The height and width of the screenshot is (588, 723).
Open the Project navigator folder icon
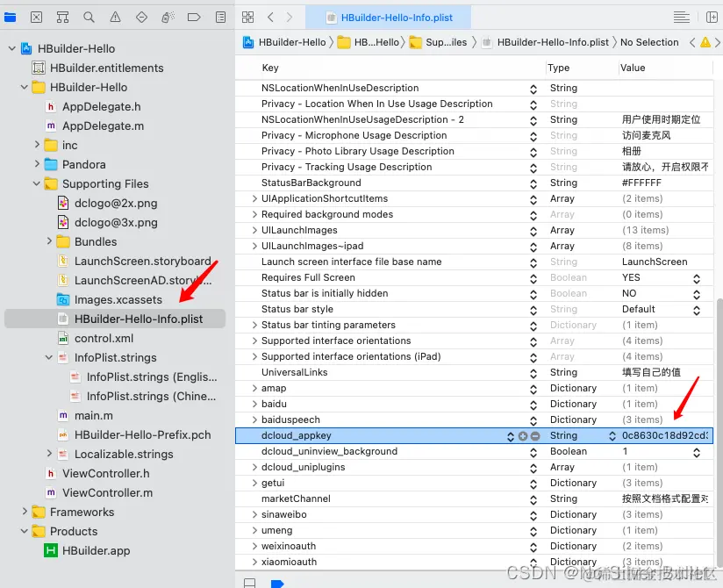tap(11, 18)
